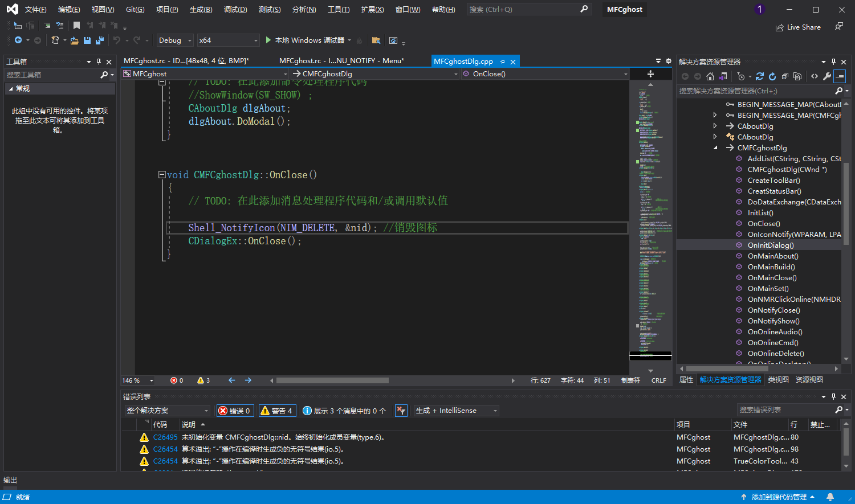Click the Live Share button
This screenshot has width=855, height=504.
coord(798,27)
